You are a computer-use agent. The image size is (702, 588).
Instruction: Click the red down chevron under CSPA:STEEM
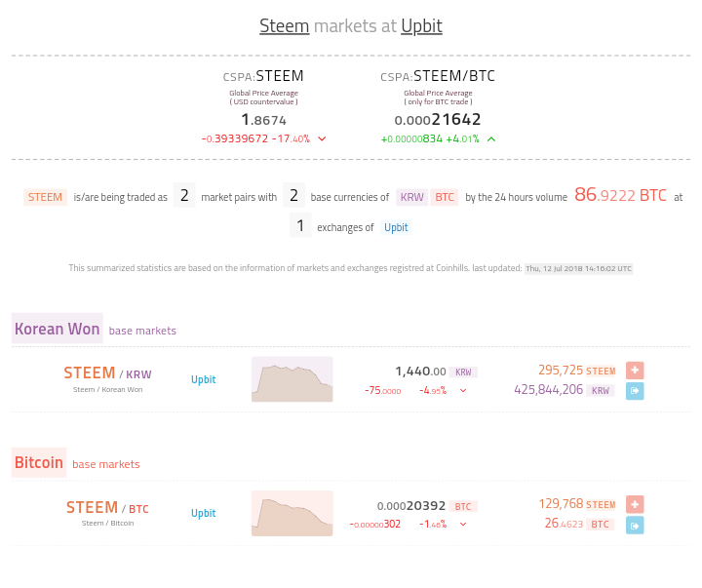[323, 138]
